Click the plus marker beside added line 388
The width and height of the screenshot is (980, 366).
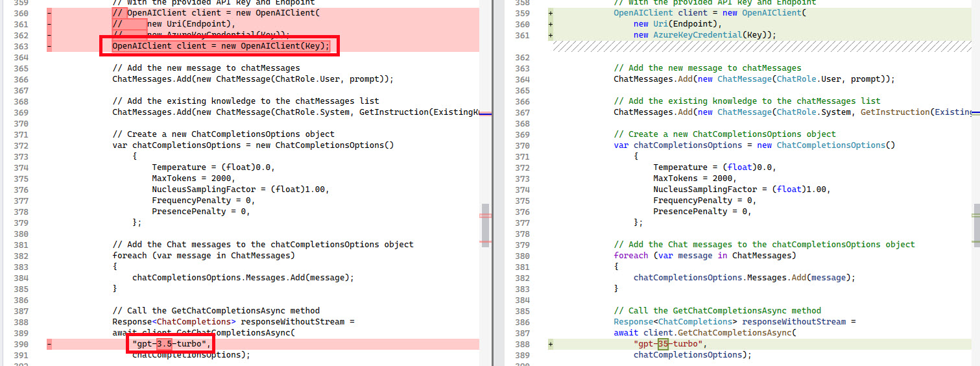tap(551, 344)
